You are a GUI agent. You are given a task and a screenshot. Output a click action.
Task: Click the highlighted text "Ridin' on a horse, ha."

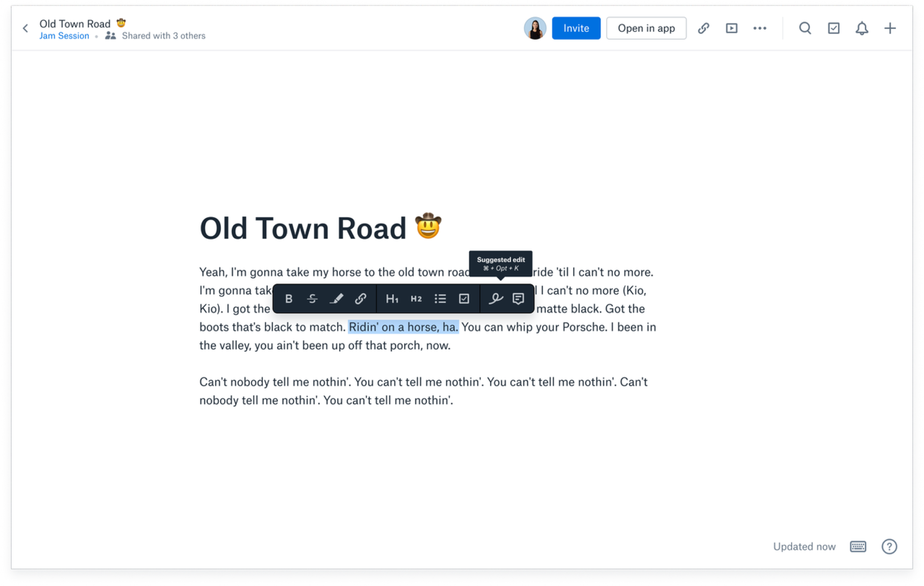click(403, 327)
